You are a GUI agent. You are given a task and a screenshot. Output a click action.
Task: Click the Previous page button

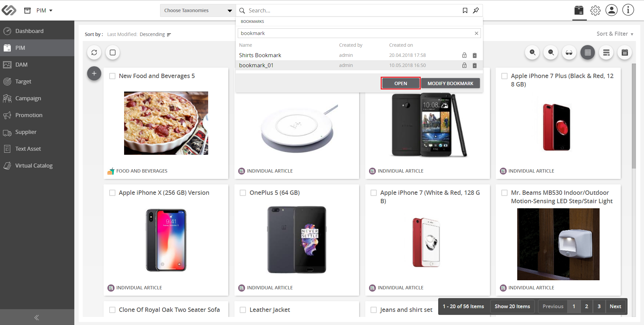[x=553, y=306]
